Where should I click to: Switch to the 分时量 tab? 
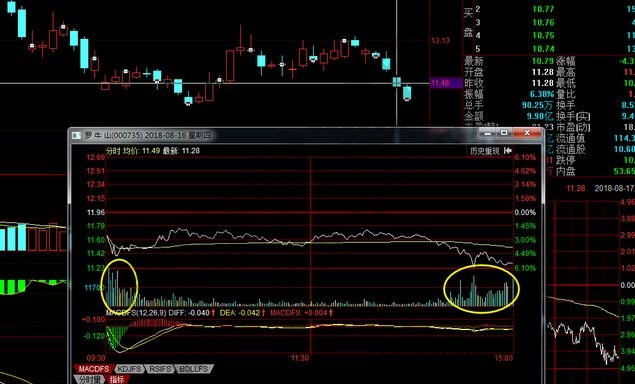point(89,379)
